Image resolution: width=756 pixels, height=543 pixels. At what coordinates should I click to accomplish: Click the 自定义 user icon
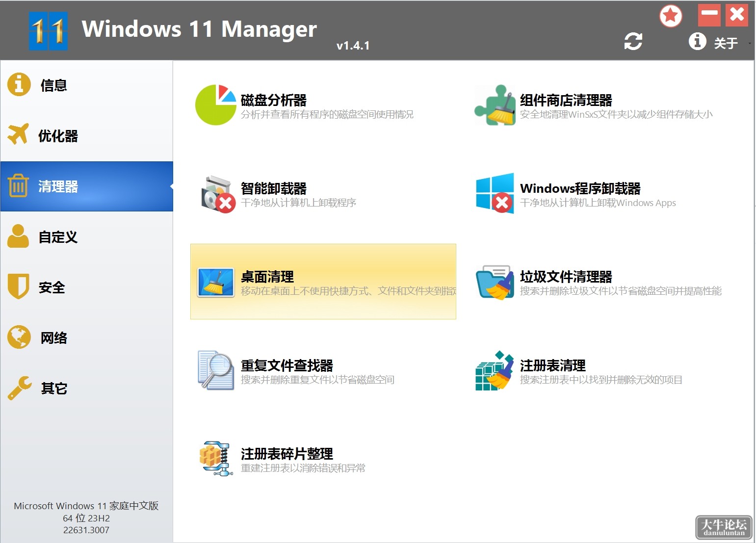click(x=18, y=236)
